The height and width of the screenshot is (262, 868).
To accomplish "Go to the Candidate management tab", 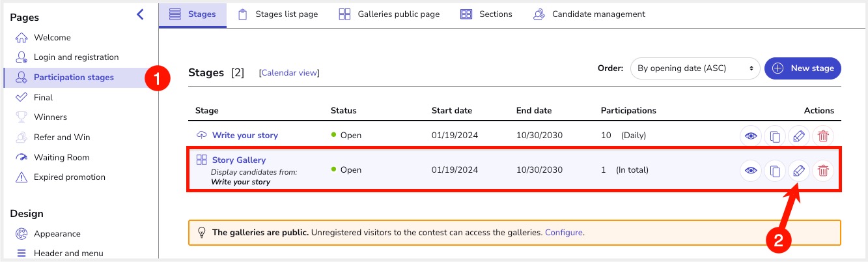I will 589,14.
